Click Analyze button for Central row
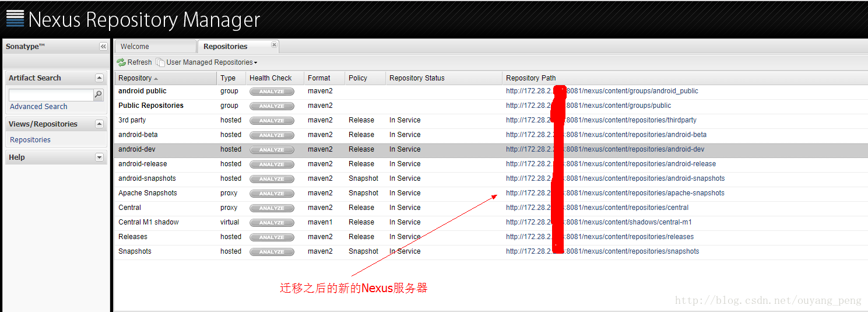The height and width of the screenshot is (312, 868). point(272,208)
